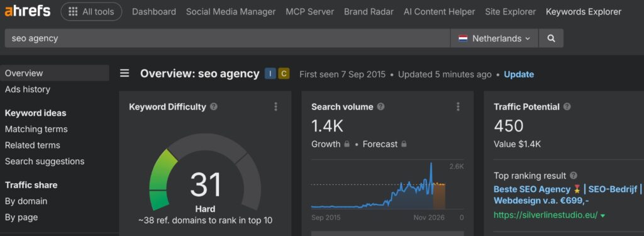The height and width of the screenshot is (236, 644).
Task: Switch to Site Explorer
Action: (x=511, y=12)
